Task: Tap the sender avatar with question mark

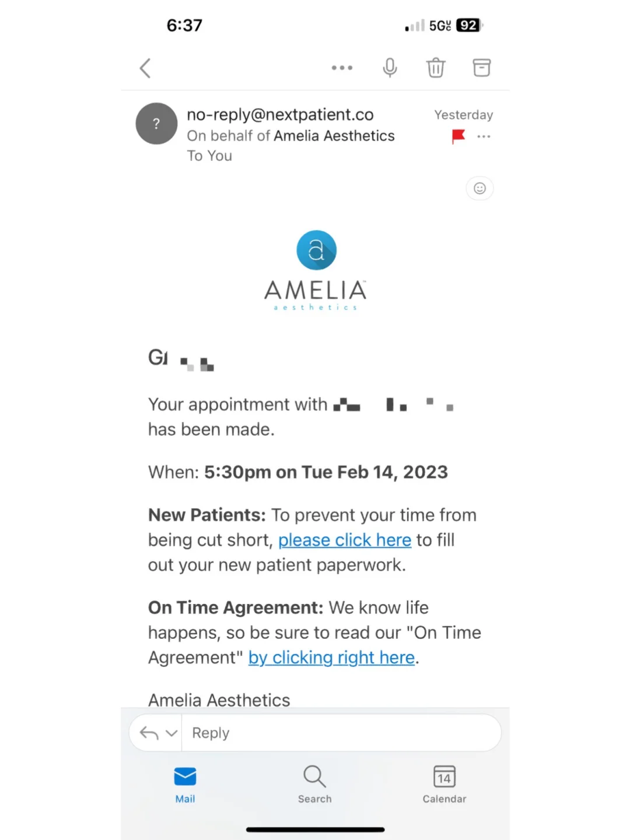Action: point(156,124)
